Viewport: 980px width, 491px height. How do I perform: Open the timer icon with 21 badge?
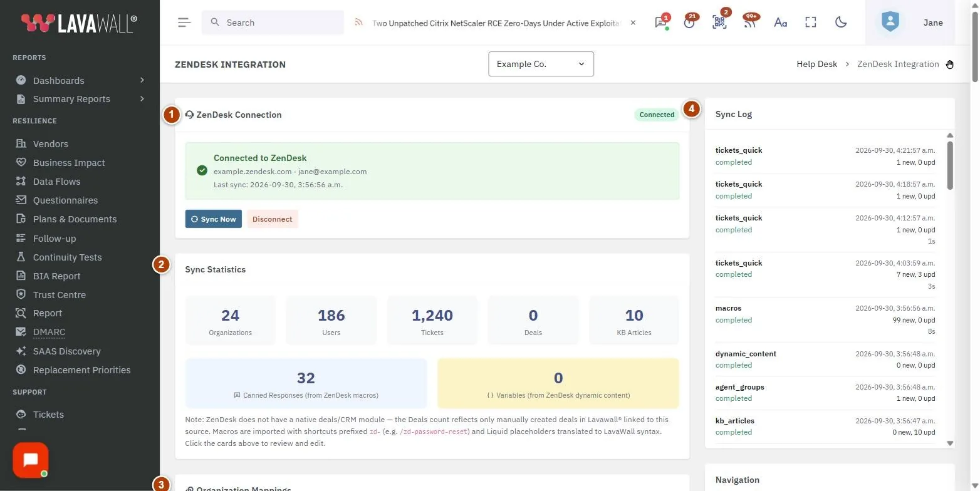[x=690, y=23]
